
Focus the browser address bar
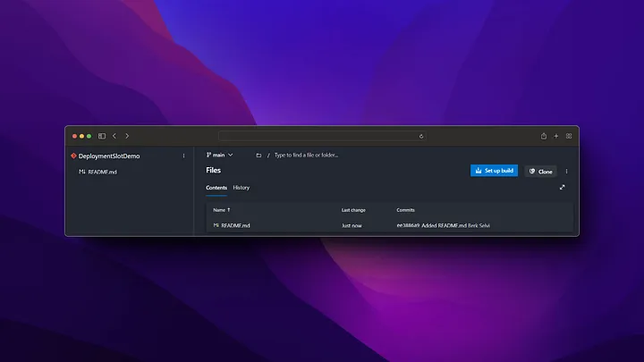(x=322, y=136)
